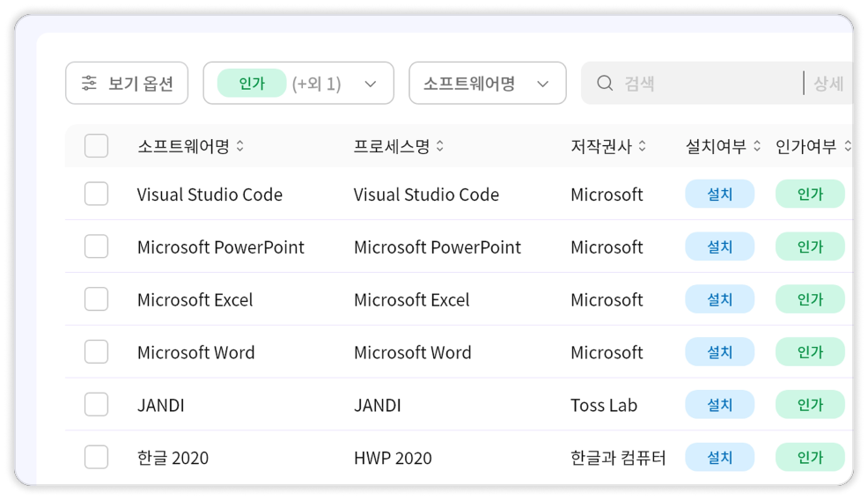868x500 pixels.
Task: Sort by 인가여부 column arrows
Action: tap(848, 146)
